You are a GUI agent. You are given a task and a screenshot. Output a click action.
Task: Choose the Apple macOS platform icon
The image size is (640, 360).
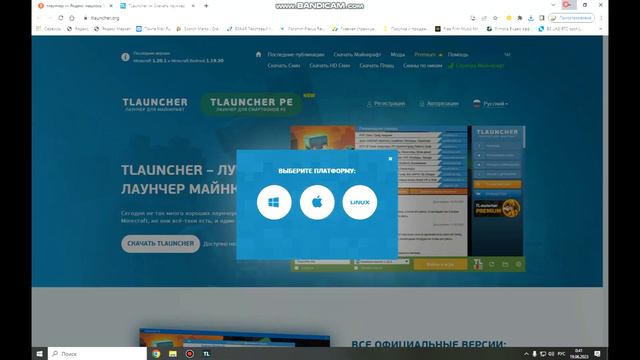pyautogui.click(x=317, y=202)
